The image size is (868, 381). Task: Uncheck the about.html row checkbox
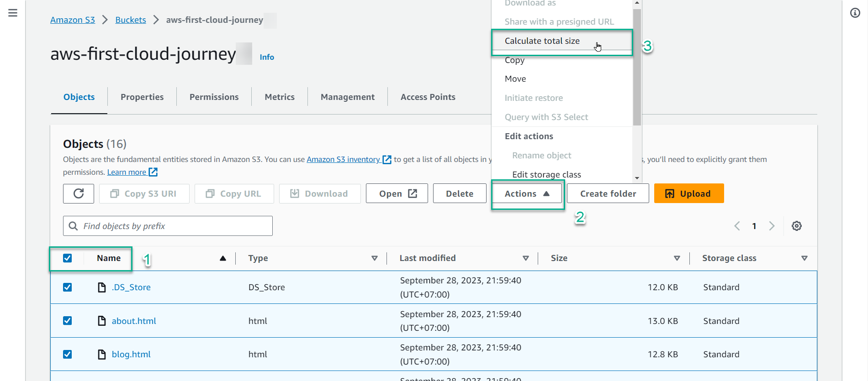[x=68, y=321]
